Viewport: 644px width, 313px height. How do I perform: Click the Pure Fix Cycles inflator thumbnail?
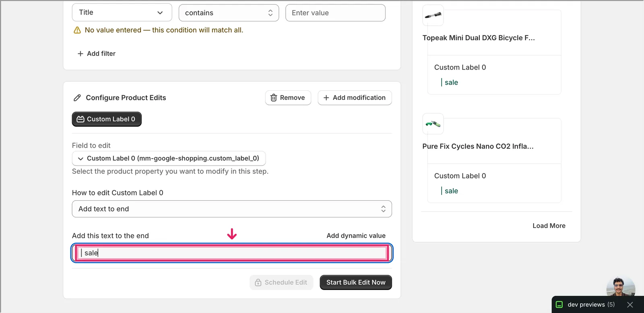pos(433,124)
